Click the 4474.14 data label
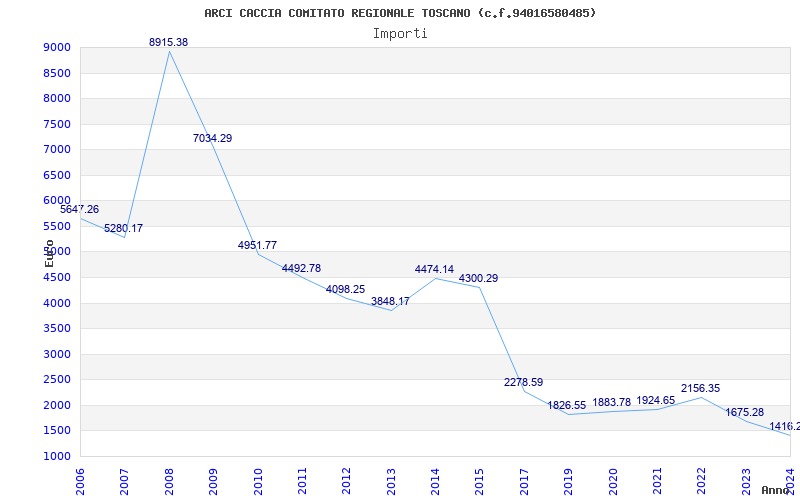The image size is (800, 500). (x=434, y=269)
